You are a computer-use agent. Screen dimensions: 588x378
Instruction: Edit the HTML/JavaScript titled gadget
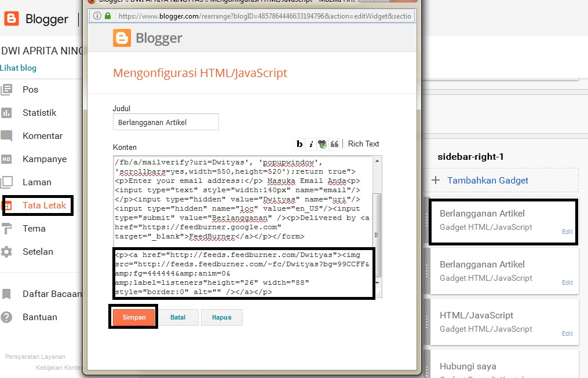point(567,333)
